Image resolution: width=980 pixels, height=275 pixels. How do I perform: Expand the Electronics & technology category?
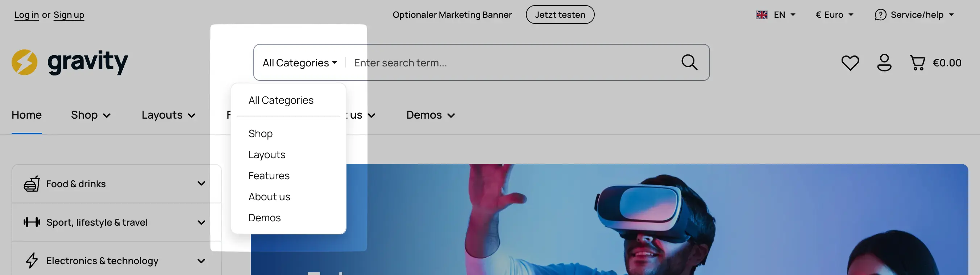pos(201,261)
